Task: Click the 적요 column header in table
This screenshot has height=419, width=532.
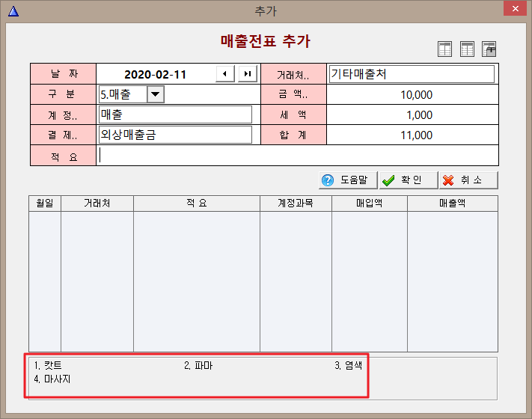Action: pyautogui.click(x=197, y=204)
